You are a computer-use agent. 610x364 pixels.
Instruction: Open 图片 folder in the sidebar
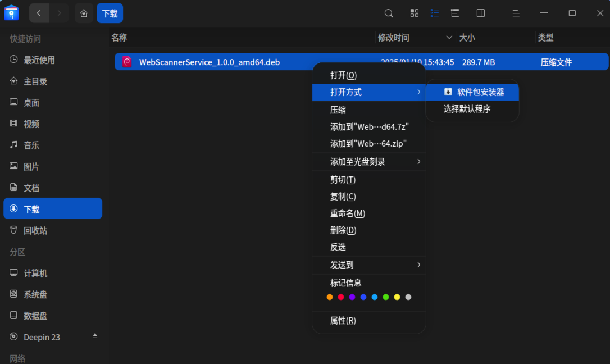pyautogui.click(x=31, y=166)
